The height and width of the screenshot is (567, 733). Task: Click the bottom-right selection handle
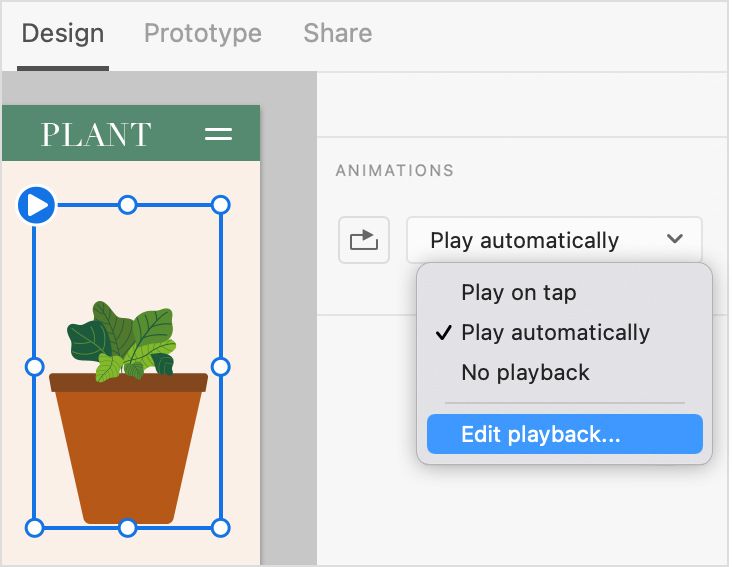pyautogui.click(x=221, y=527)
